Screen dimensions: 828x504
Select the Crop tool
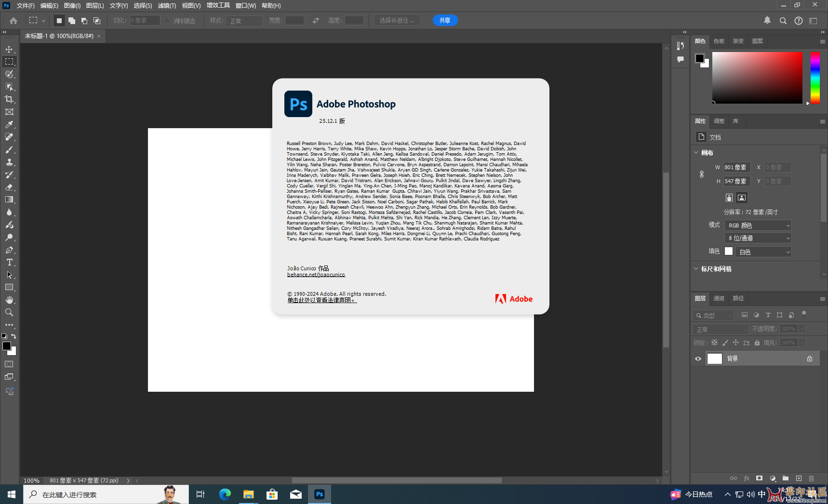(9, 99)
